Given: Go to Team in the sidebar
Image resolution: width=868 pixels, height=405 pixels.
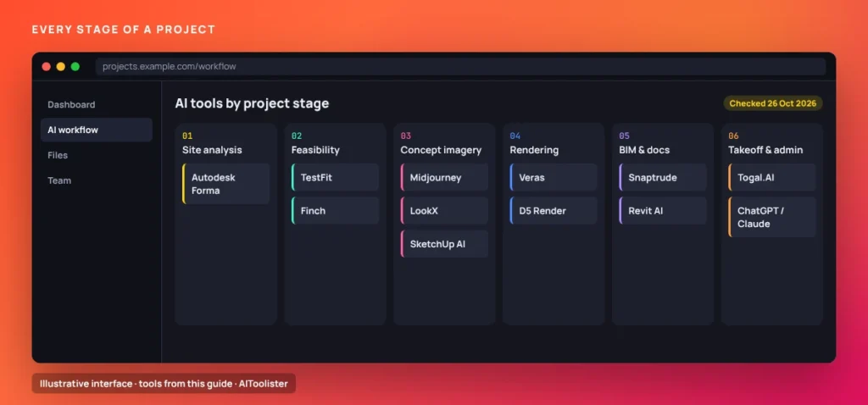Looking at the screenshot, I should [x=97, y=180].
